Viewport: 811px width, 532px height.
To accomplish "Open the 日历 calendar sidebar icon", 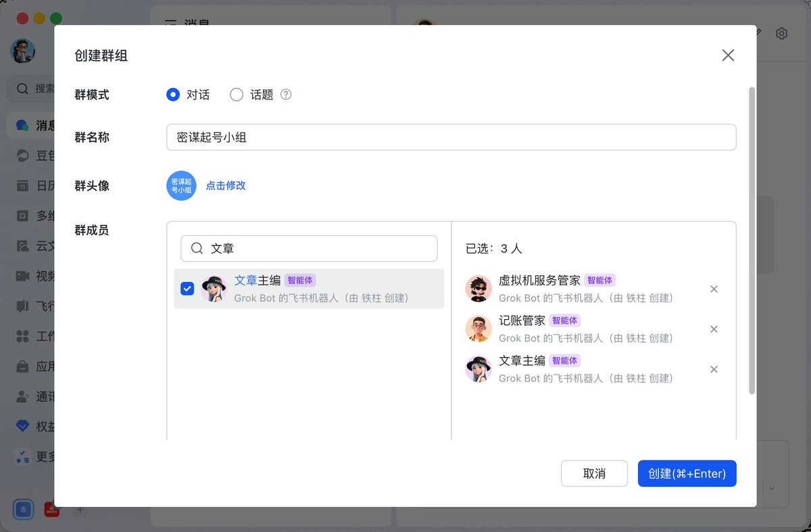I will coord(22,186).
